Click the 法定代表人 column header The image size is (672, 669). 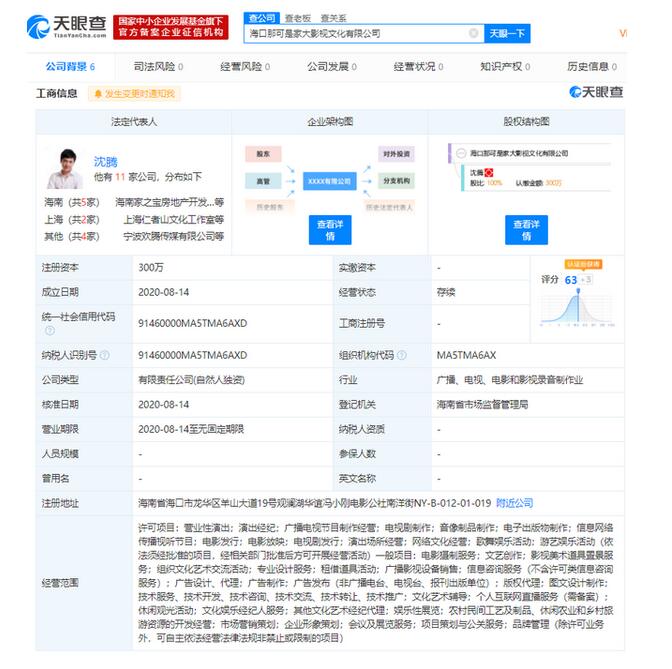[134, 122]
